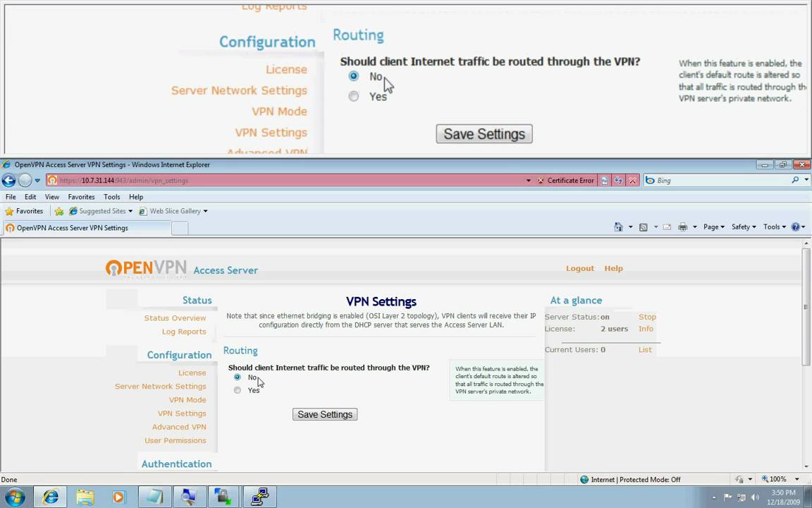Click the Read Mail icon in command bar
The image size is (812, 508).
tap(667, 226)
